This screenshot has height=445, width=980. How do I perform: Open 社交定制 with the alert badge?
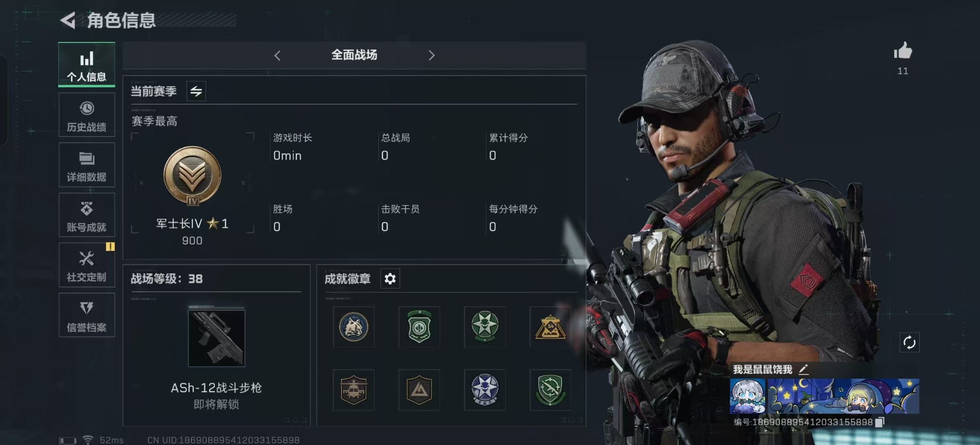coord(87,265)
